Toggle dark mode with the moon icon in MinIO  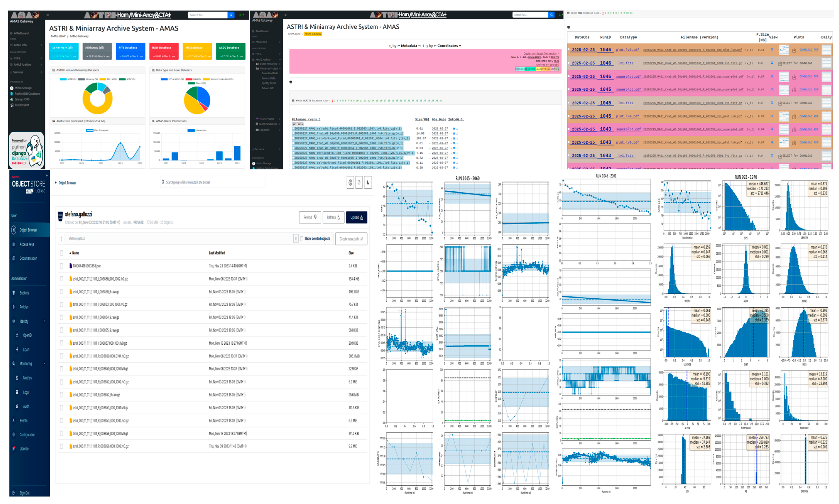(x=368, y=182)
